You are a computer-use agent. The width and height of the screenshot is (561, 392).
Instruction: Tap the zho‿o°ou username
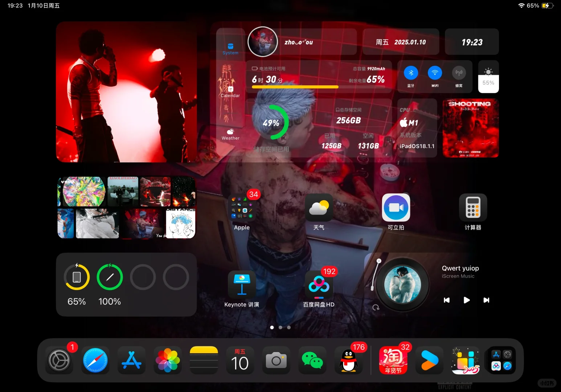click(299, 42)
